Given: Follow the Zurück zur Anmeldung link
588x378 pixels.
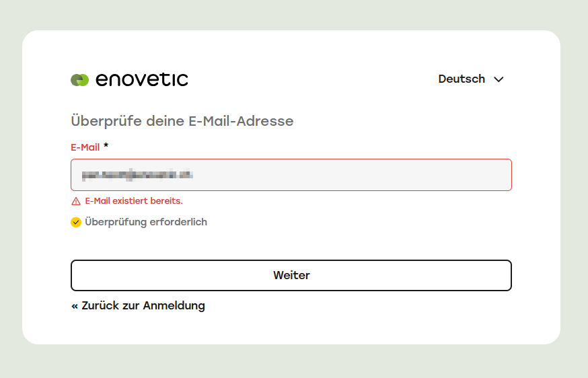Looking at the screenshot, I should point(138,305).
